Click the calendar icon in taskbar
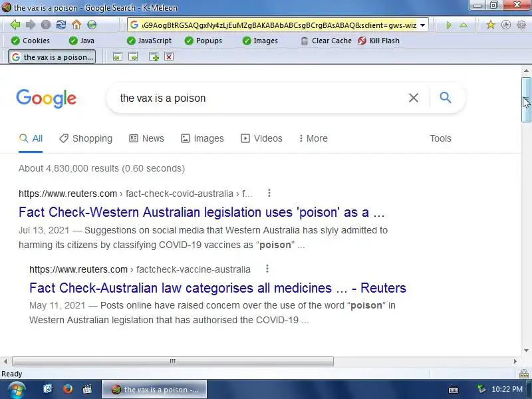 click(87, 389)
